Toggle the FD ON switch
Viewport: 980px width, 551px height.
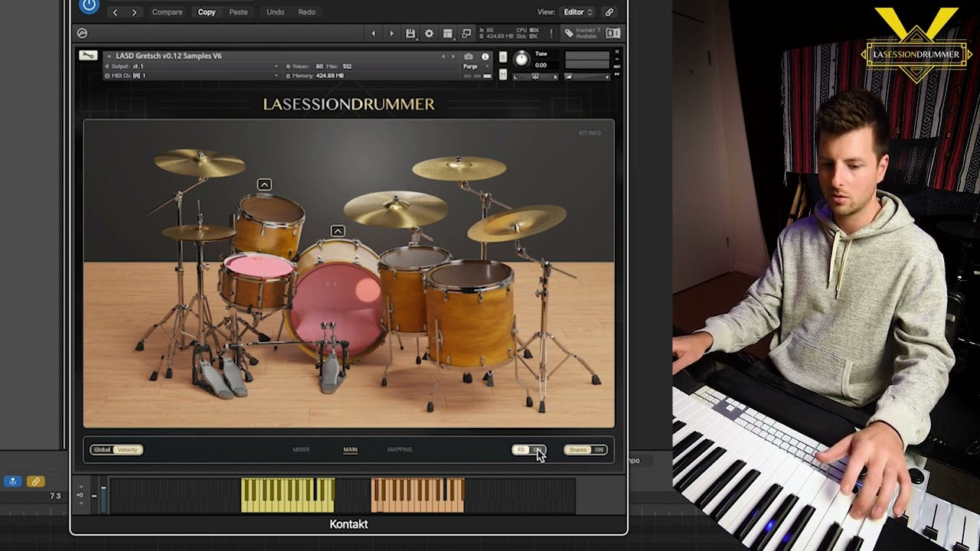point(529,450)
